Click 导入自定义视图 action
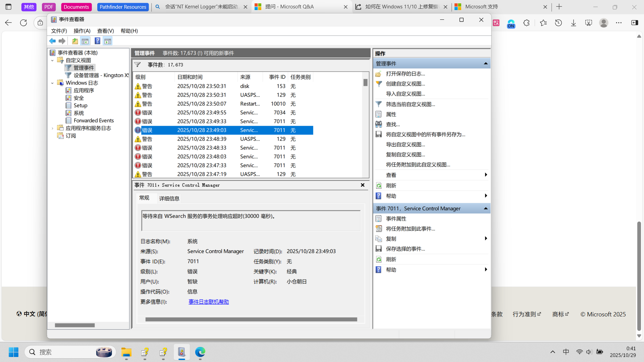 405,94
